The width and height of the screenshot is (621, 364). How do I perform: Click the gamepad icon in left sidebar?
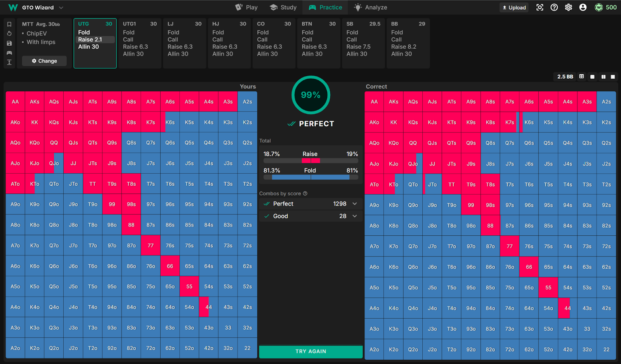(x=9, y=53)
